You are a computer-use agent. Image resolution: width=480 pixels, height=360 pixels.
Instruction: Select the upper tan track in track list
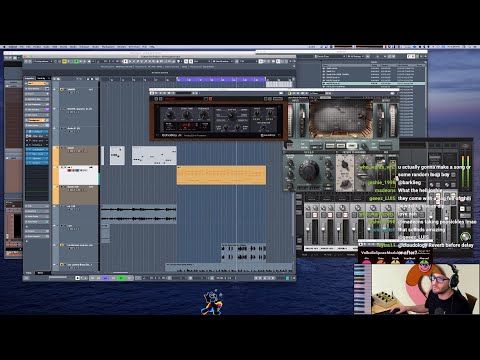[x=79, y=155]
